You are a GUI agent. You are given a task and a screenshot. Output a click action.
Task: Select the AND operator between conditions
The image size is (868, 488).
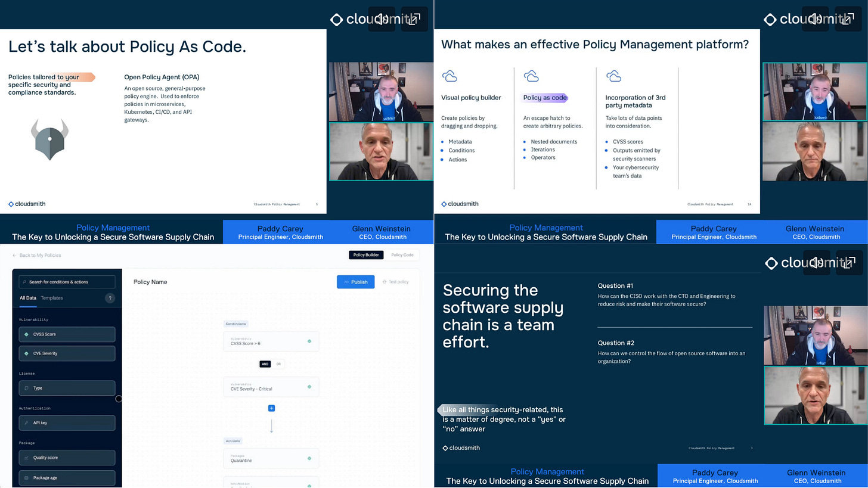(x=265, y=364)
